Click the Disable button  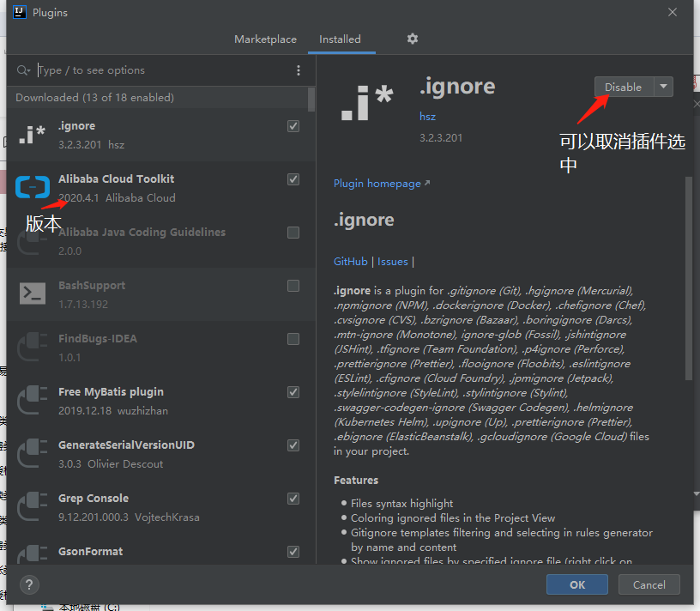[623, 87]
